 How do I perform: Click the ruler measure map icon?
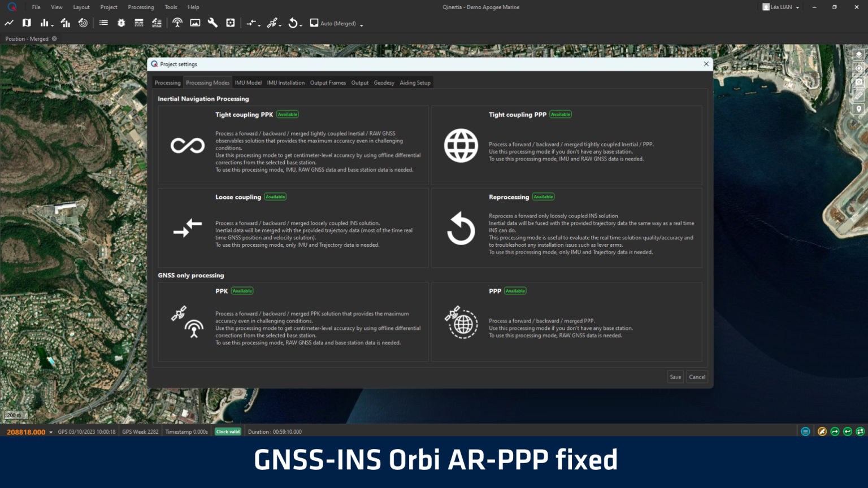[x=858, y=95]
